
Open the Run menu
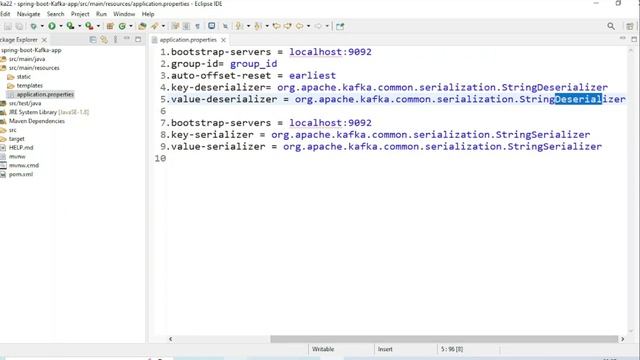pyautogui.click(x=101, y=14)
